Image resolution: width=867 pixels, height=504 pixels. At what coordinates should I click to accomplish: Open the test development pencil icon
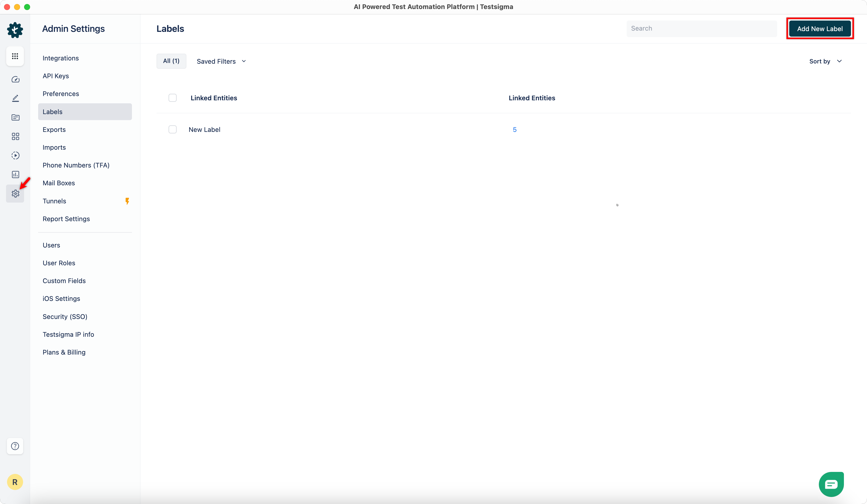(15, 98)
